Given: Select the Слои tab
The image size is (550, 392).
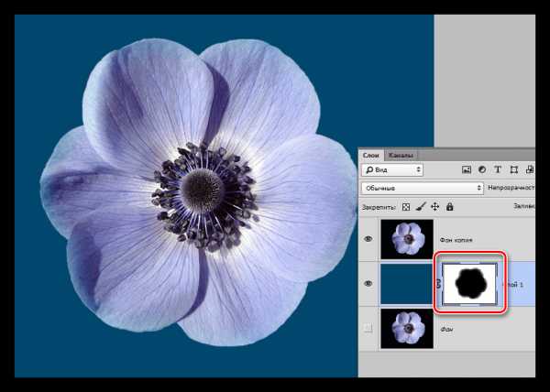Looking at the screenshot, I should tap(370, 155).
